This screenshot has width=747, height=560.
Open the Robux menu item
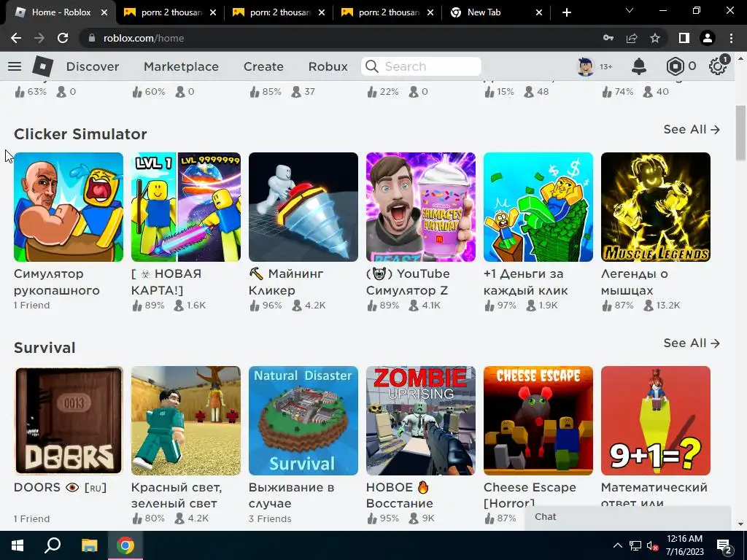(328, 66)
